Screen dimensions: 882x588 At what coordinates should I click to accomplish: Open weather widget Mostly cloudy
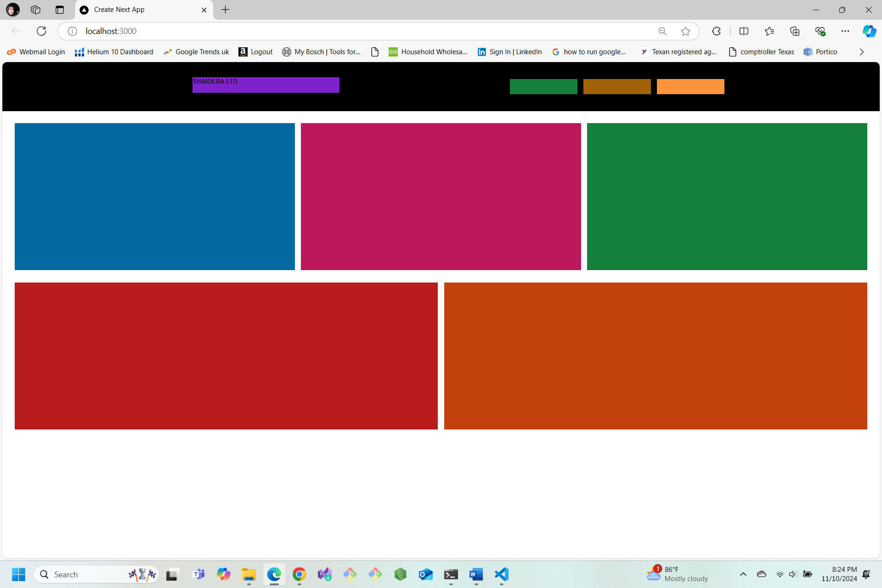(x=678, y=574)
